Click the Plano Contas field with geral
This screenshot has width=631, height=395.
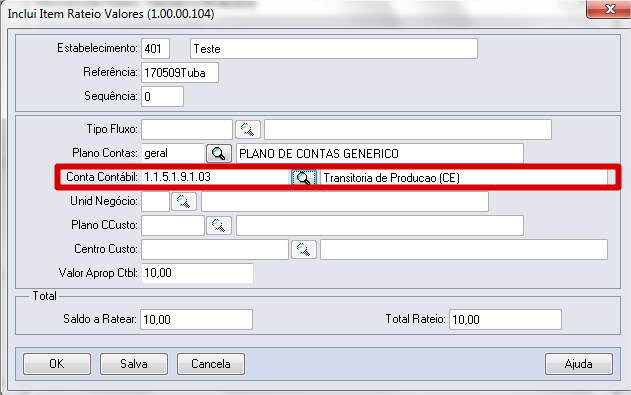point(173,153)
